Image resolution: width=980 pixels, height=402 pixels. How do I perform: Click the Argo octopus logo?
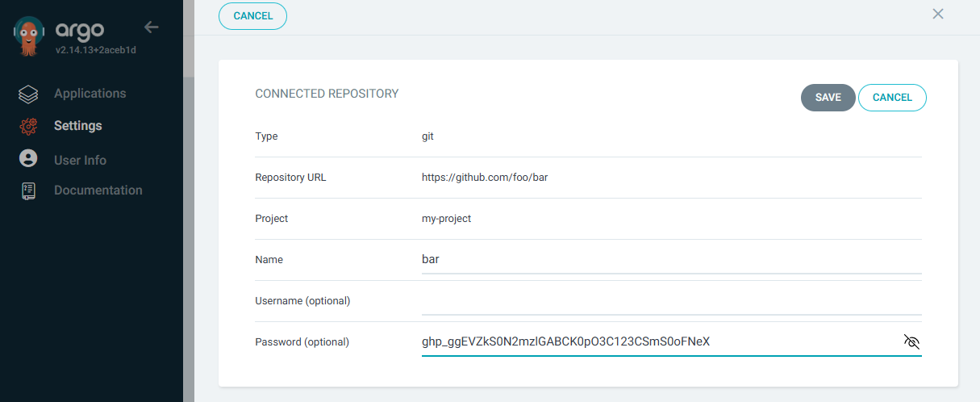[29, 37]
